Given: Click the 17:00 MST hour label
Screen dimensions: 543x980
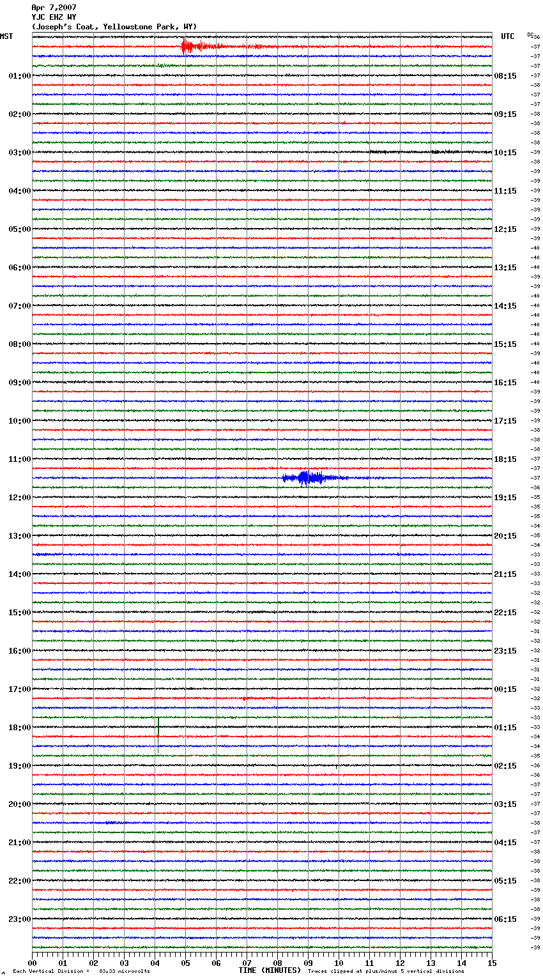Looking at the screenshot, I should 20,689.
